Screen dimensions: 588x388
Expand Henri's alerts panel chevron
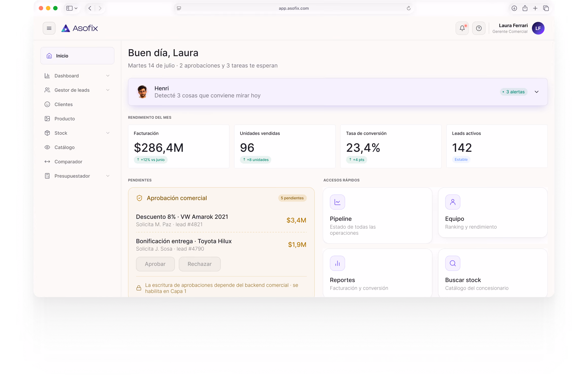[537, 92]
